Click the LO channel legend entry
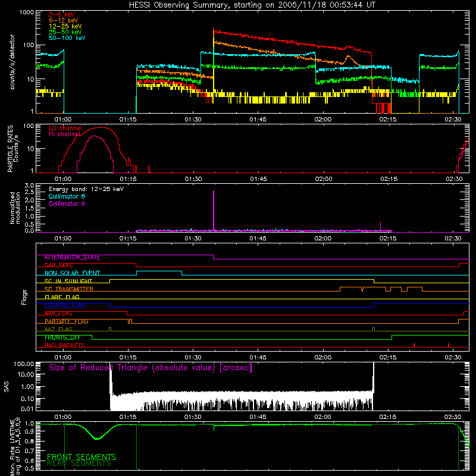This screenshot has width=476, height=476. pyautogui.click(x=65, y=128)
